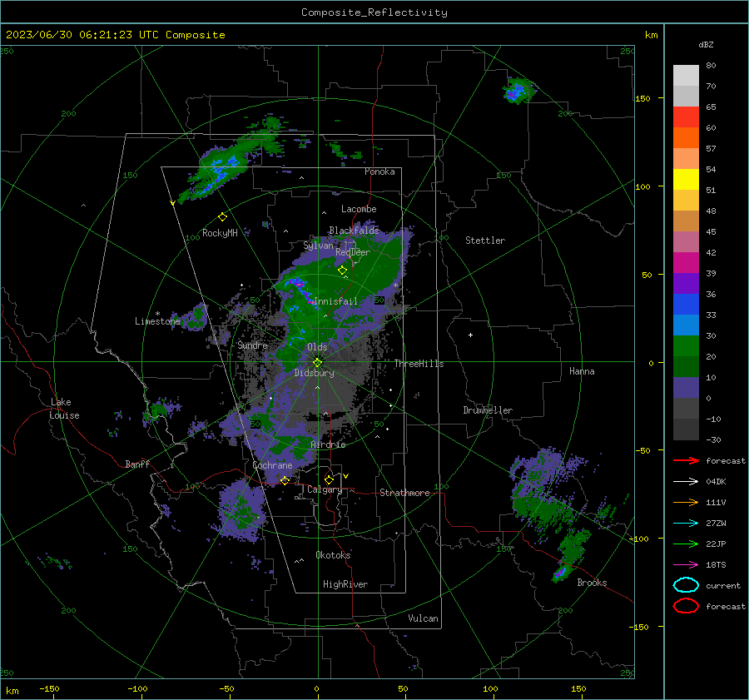Image resolution: width=749 pixels, height=700 pixels.
Task: Click the yellow radar site marker near Didsbury
Action: point(317,362)
